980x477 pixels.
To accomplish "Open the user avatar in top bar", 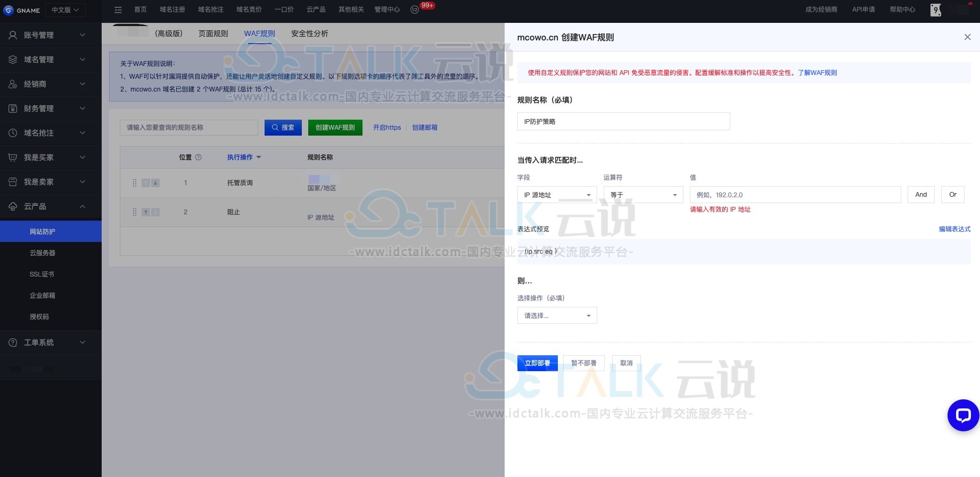I will click(x=935, y=10).
